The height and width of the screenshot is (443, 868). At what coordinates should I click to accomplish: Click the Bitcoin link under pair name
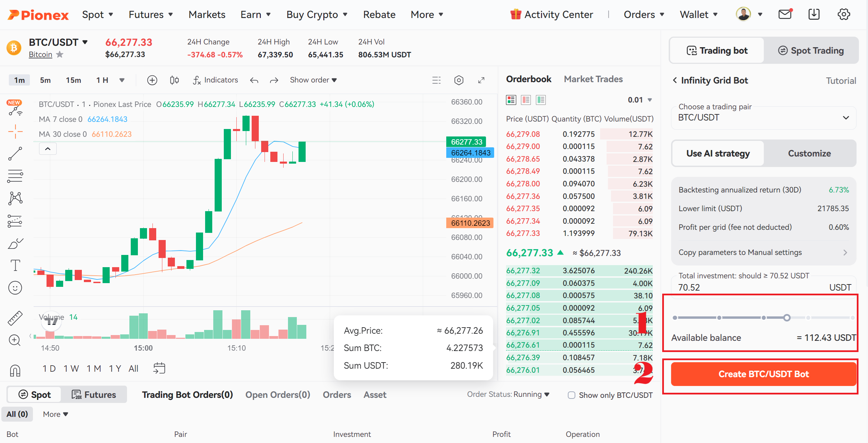coord(40,54)
